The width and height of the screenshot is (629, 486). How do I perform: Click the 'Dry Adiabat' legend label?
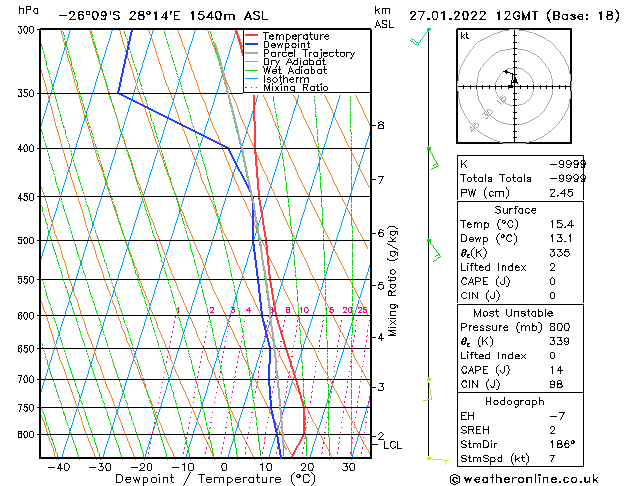[294, 62]
